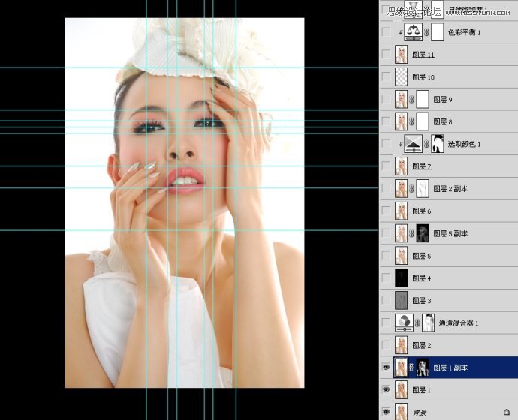Click the mask link icon on 选取颜色 1
Viewport: 518px width, 420px height.
pos(426,144)
